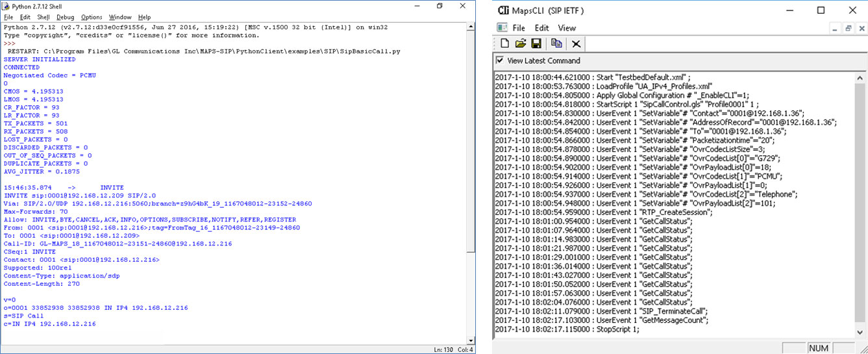Restore the inner MapsCLI document window
Viewport: 868px width, 354px height.
click(x=848, y=29)
